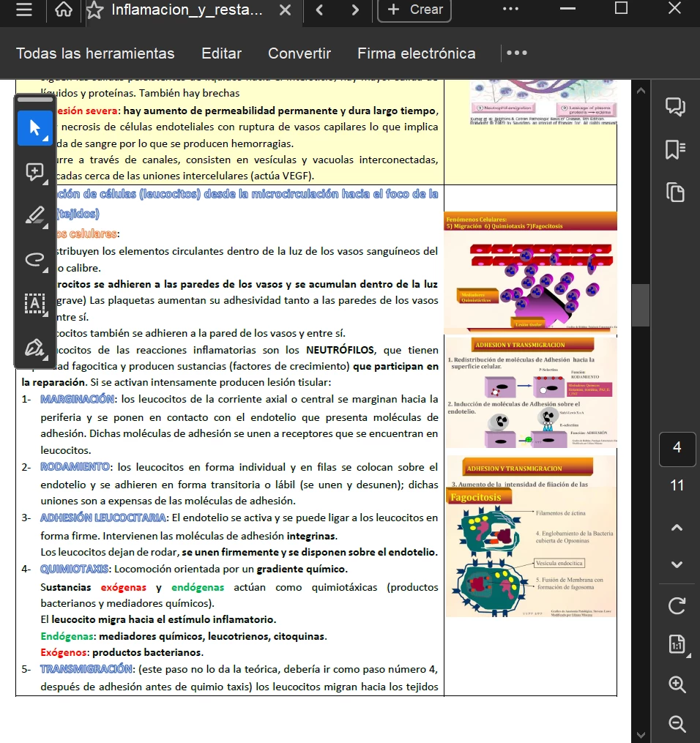Click the red Exógenos label
The width and height of the screenshot is (700, 743).
(x=64, y=652)
